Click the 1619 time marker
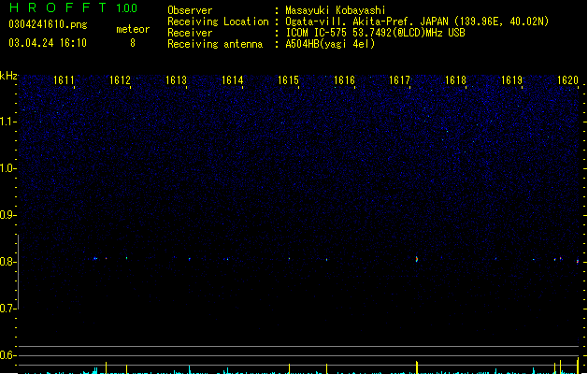The height and width of the screenshot is (374, 588). click(x=511, y=80)
